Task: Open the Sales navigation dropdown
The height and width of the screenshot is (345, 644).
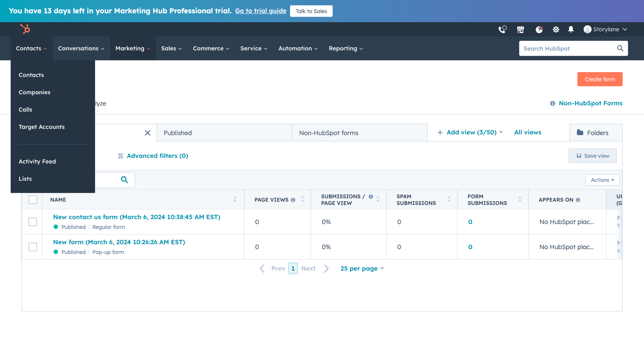Action: (171, 48)
